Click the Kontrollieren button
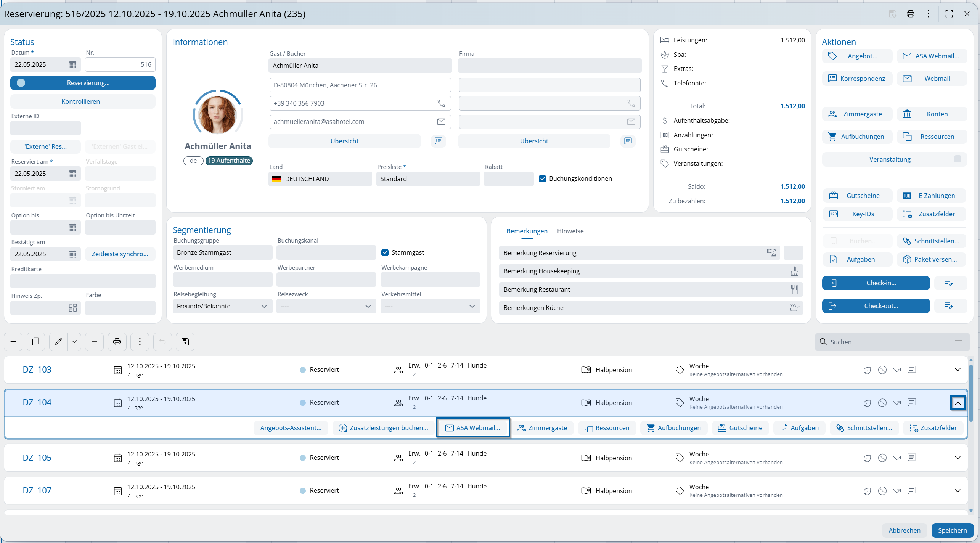This screenshot has width=980, height=543. point(80,101)
